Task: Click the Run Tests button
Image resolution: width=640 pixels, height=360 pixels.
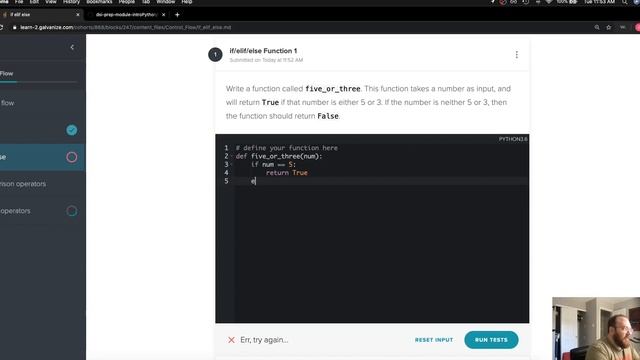Action: click(x=491, y=340)
